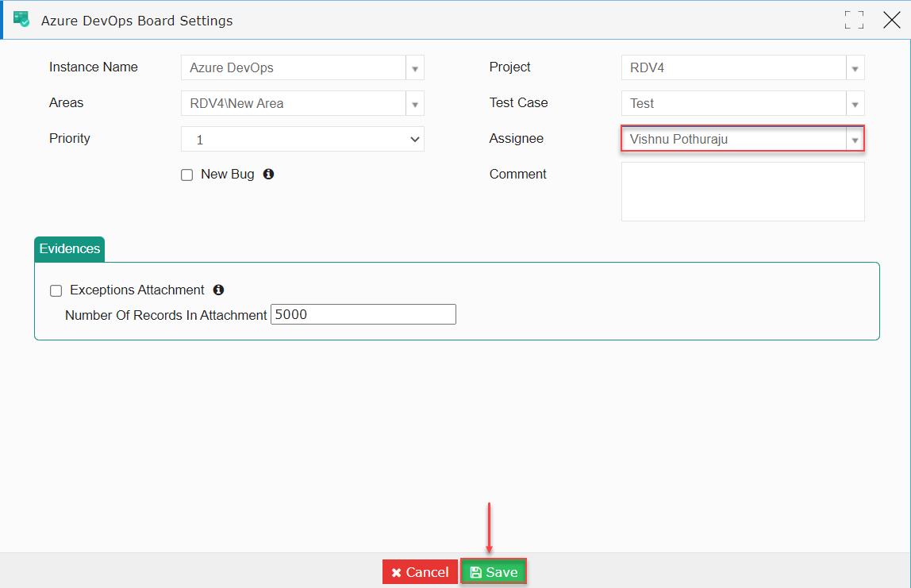Check the Exceptions Attachment option

pyautogui.click(x=56, y=290)
